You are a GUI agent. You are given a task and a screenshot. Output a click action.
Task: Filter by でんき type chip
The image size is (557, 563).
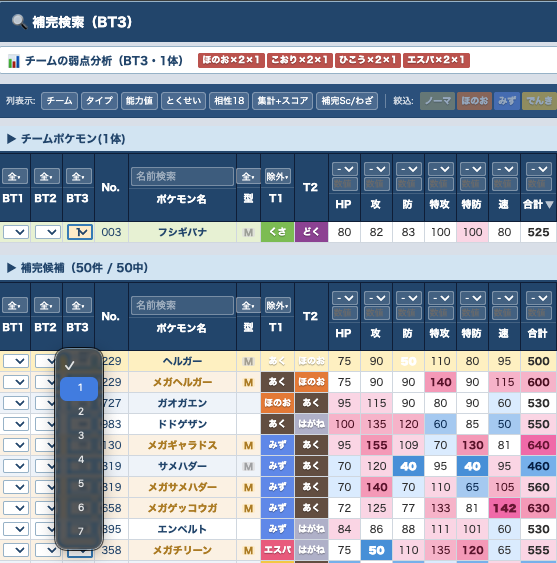pos(539,101)
